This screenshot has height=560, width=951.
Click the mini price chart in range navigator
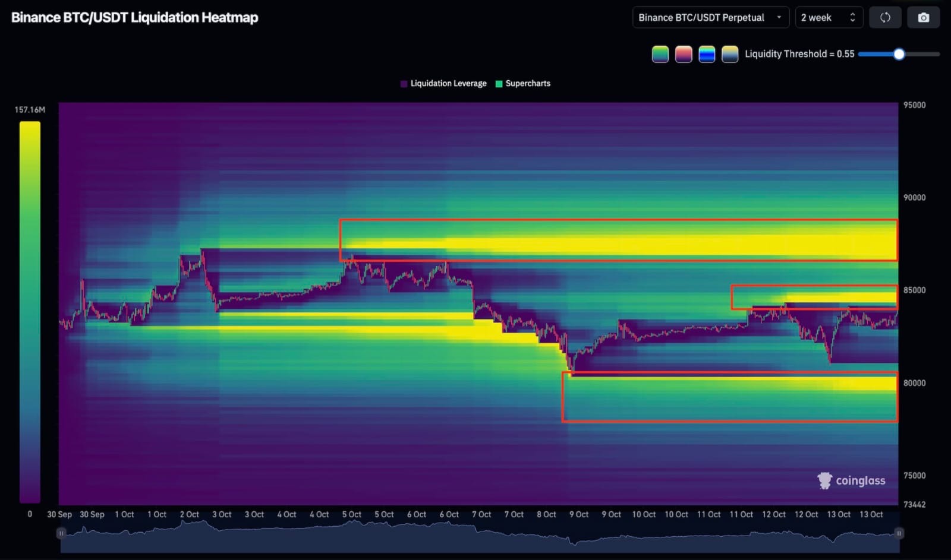pyautogui.click(x=480, y=536)
